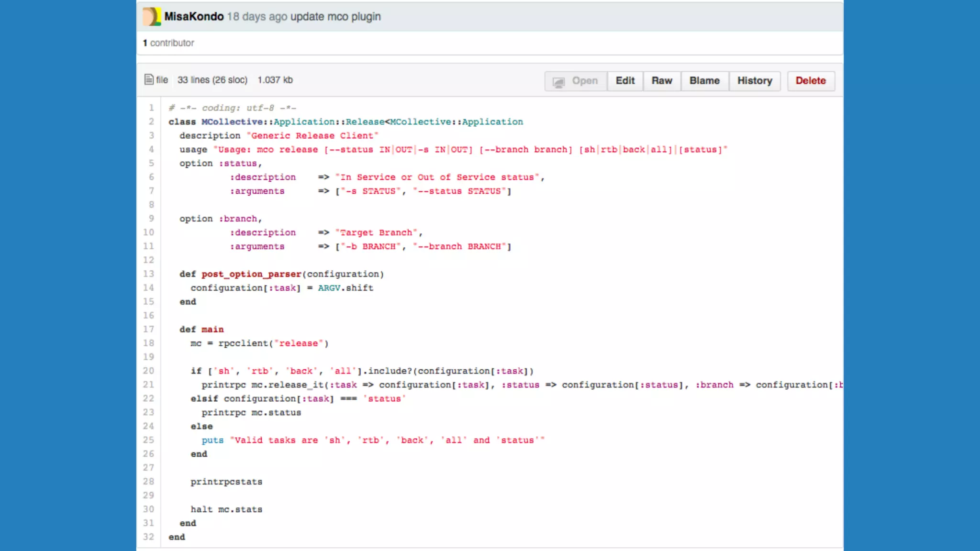Image resolution: width=980 pixels, height=551 pixels.
Task: Click line number 32 in the gutter
Action: tap(149, 537)
